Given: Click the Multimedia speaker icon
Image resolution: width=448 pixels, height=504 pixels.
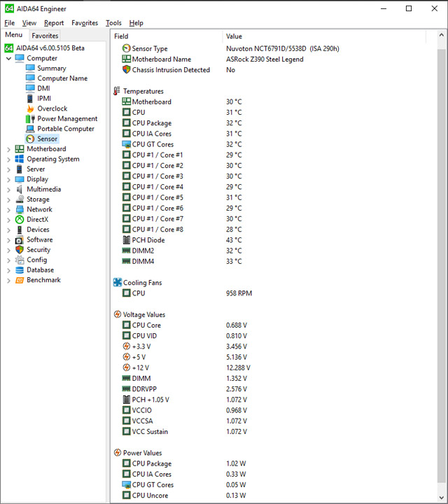Looking at the screenshot, I should 20,189.
